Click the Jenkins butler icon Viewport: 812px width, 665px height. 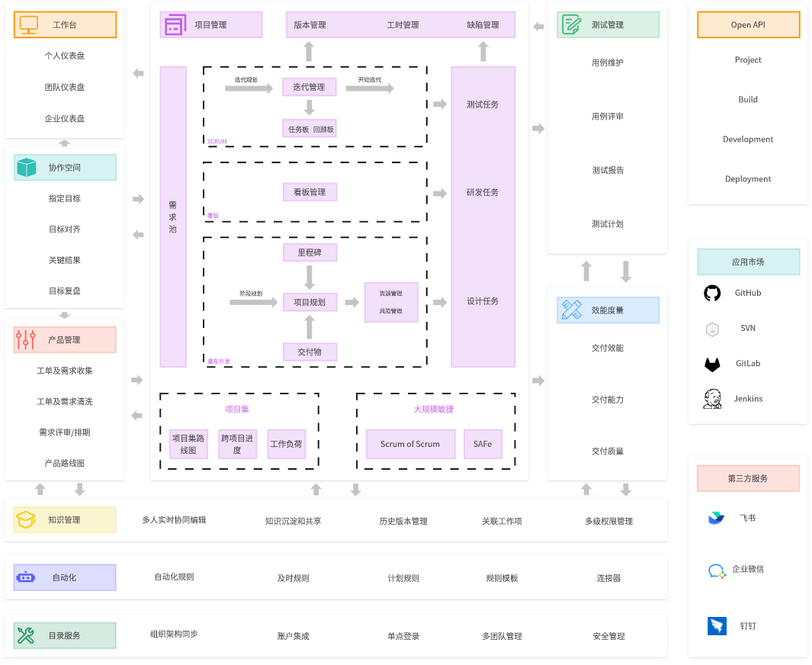(x=712, y=399)
